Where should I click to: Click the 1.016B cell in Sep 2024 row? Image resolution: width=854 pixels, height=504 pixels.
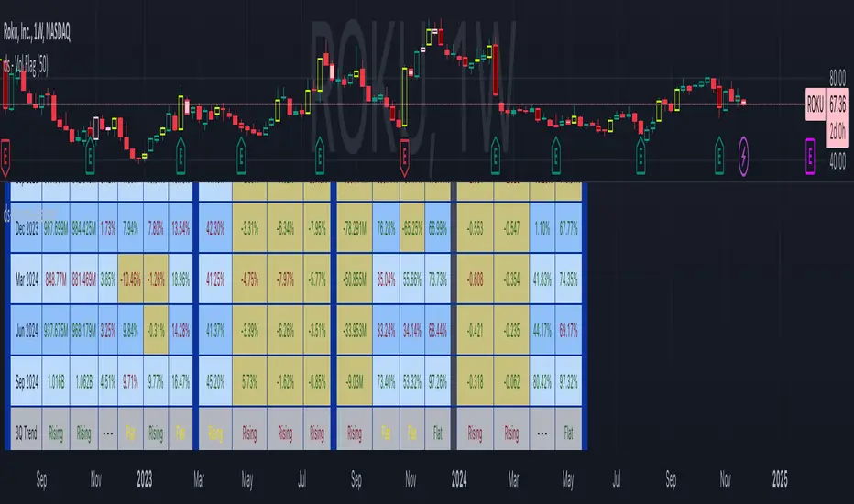pos(56,381)
